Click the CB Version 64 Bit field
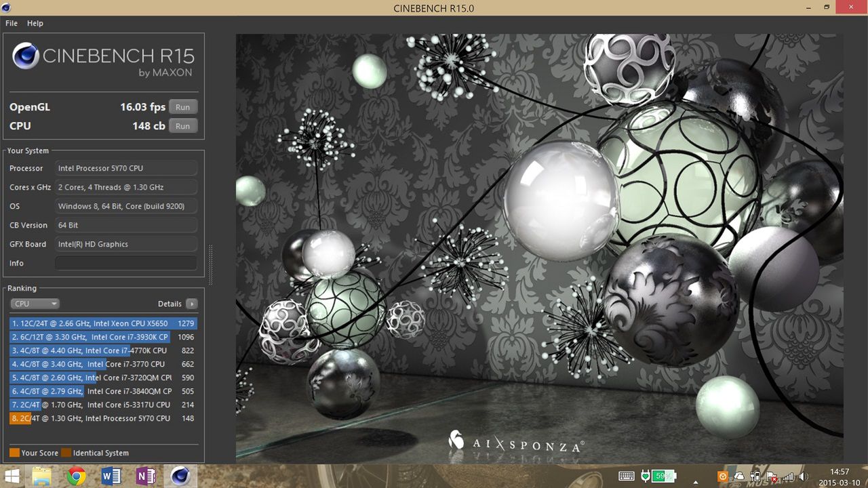The image size is (868, 488). point(126,225)
